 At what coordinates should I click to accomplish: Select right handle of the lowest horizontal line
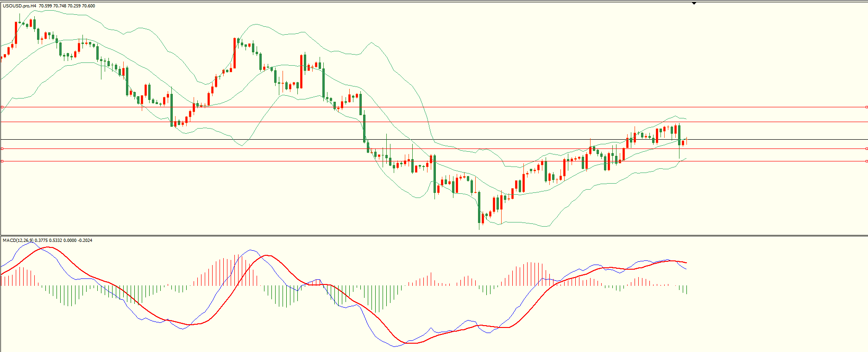867,161
